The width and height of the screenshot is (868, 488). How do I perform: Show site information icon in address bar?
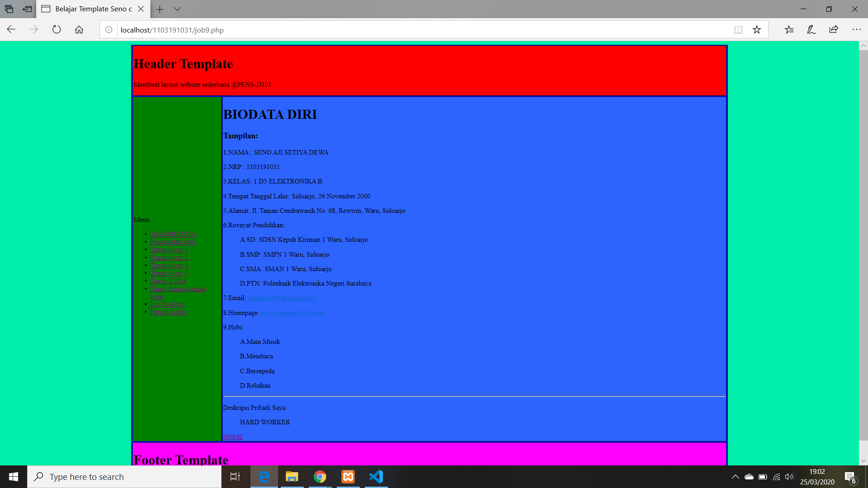point(109,30)
